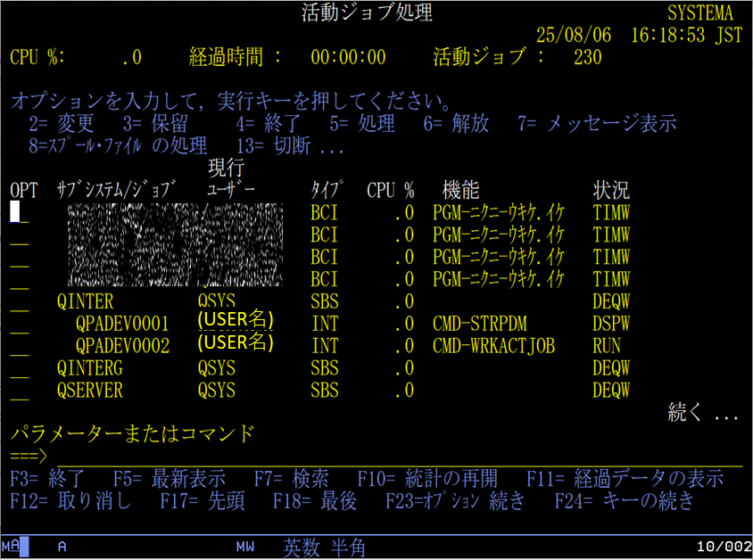Viewport: 753px width, 560px height.
Task: Click CMD-STRPDM function text
Action: [480, 324]
